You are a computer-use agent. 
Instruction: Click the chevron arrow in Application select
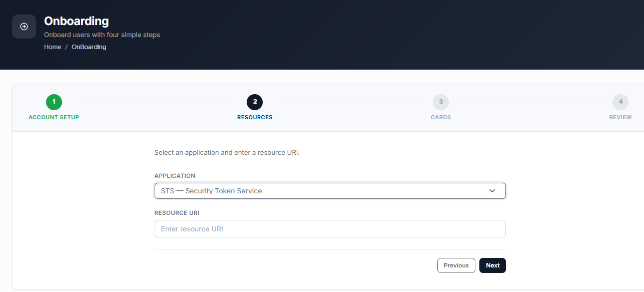pos(492,191)
